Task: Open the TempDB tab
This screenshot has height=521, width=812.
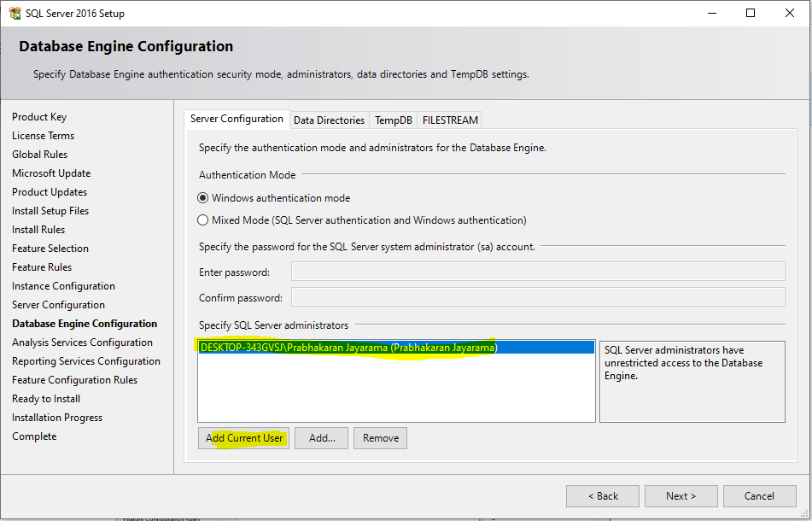Action: pos(394,120)
